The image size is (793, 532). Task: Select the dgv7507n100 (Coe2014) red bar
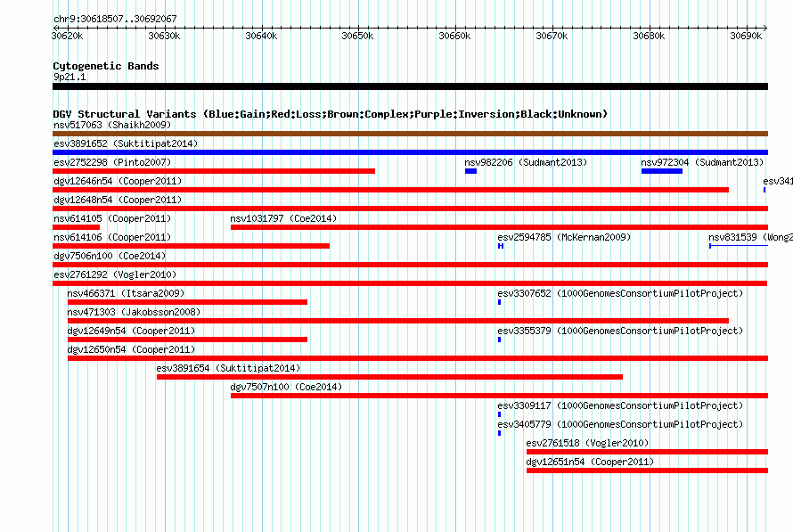coord(499,396)
